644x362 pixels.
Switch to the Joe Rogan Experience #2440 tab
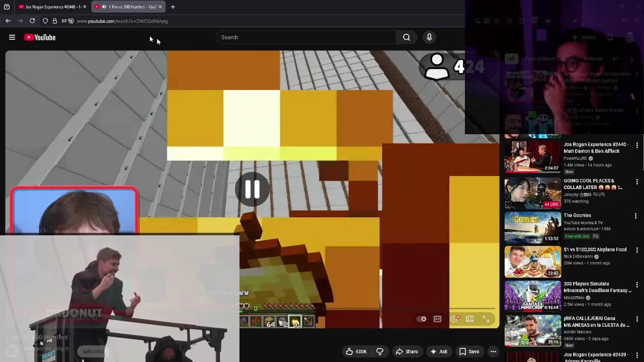coord(50,7)
